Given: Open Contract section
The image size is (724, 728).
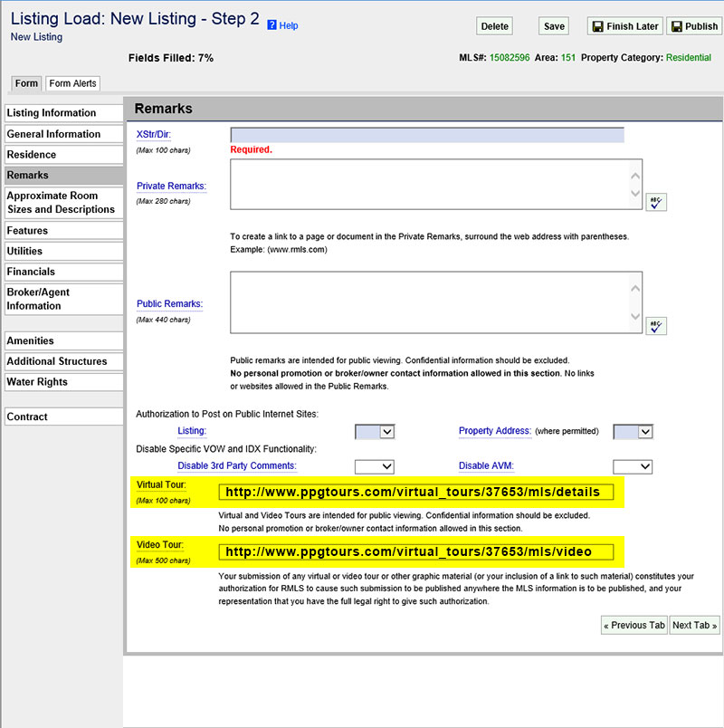Looking at the screenshot, I should click(x=64, y=417).
